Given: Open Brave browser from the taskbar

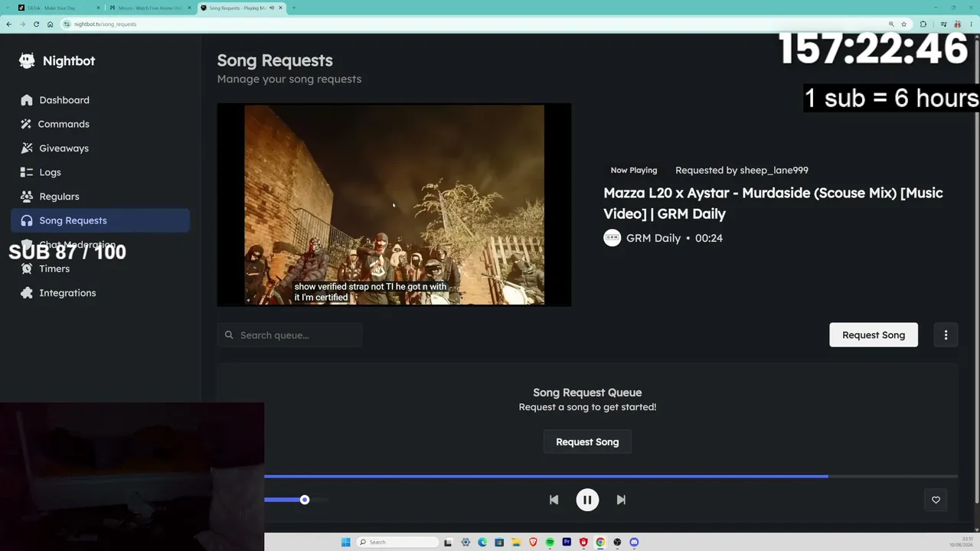Looking at the screenshot, I should 533,543.
